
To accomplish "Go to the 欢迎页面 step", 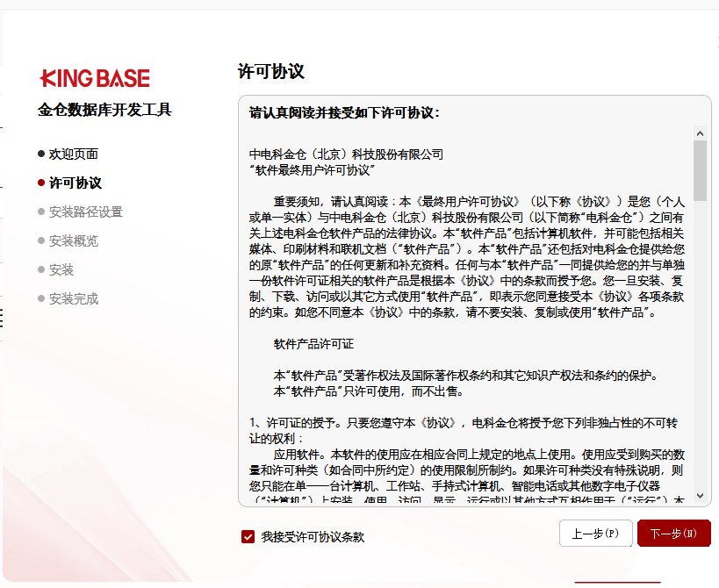I will [74, 154].
